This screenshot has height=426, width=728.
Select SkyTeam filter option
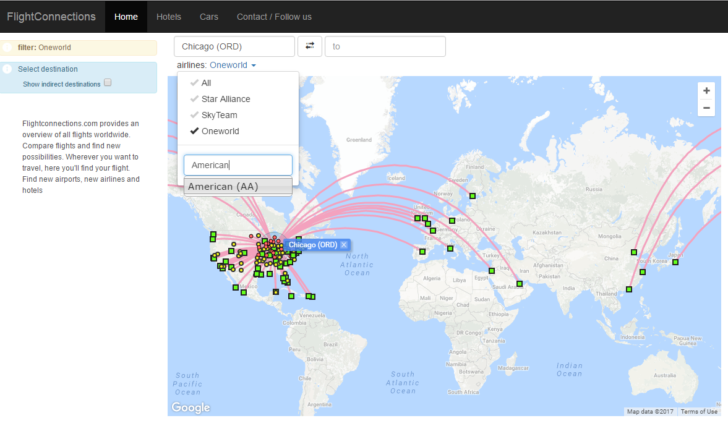[219, 115]
